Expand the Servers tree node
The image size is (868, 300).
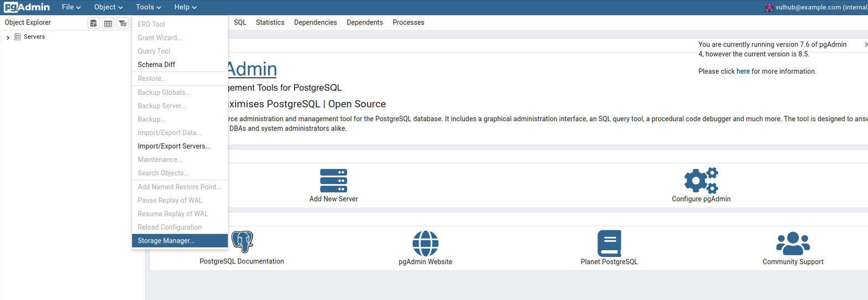pyautogui.click(x=8, y=37)
